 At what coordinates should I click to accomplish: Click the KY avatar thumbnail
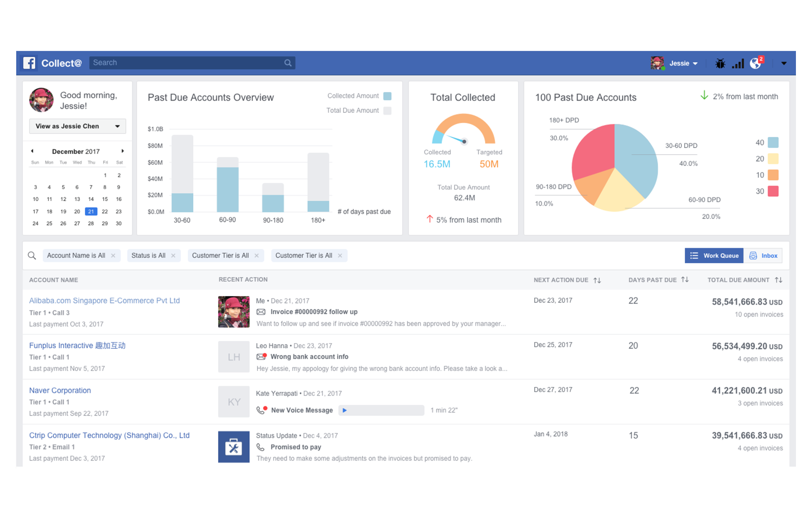click(x=234, y=402)
